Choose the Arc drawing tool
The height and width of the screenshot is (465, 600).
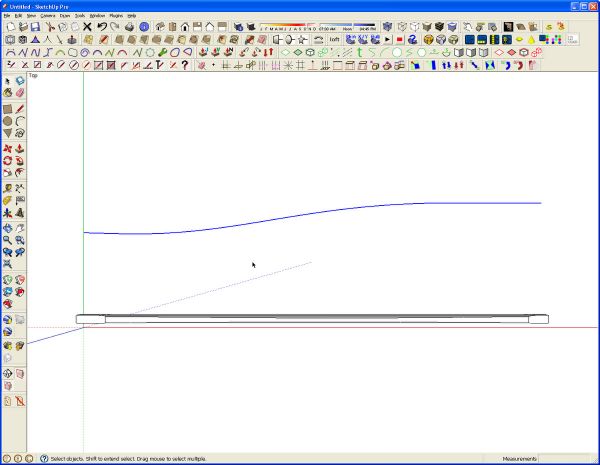pos(20,121)
